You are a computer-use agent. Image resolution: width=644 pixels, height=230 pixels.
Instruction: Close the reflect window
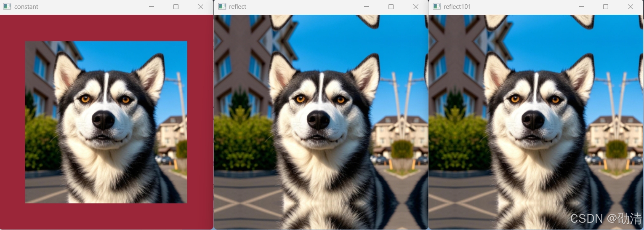416,7
